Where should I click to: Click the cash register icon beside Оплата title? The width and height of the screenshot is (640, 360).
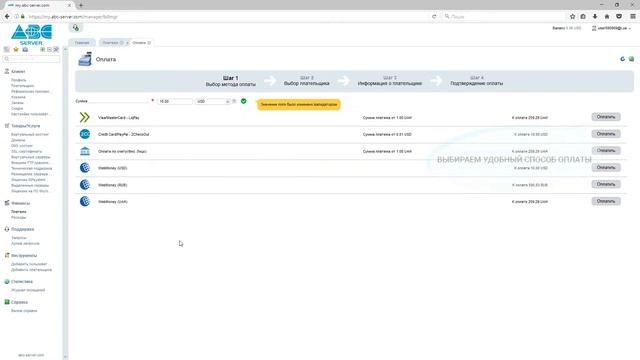click(85, 59)
